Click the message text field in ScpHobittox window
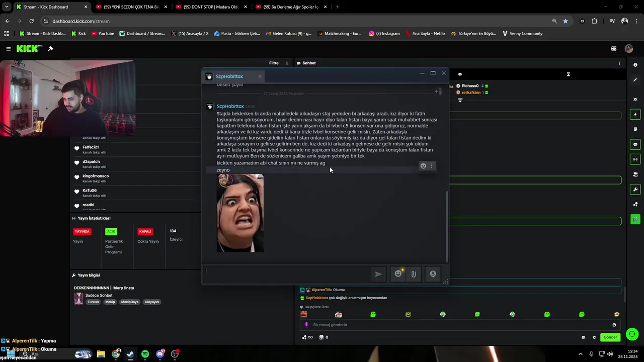 tap(287, 274)
